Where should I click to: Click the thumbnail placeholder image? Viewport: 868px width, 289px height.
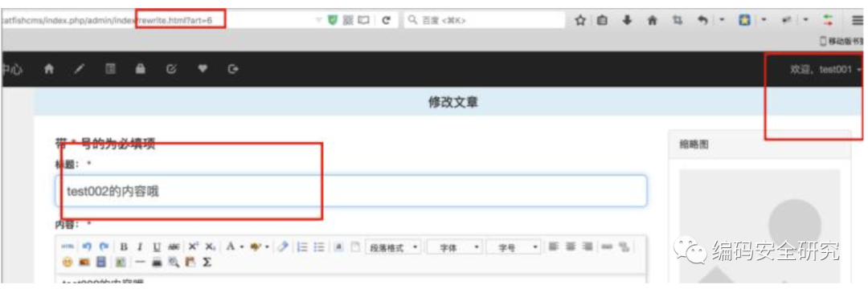759,226
